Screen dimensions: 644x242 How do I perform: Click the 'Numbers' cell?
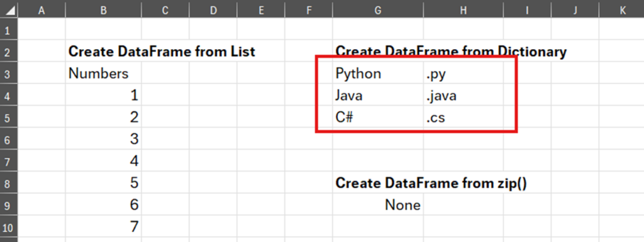[x=103, y=74]
